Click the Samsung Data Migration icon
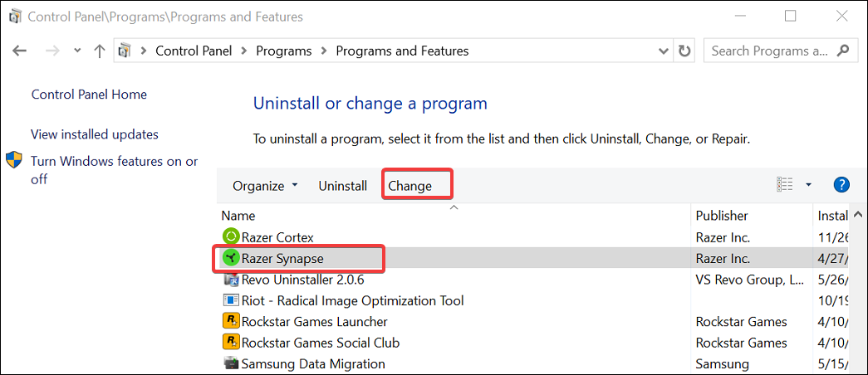This screenshot has width=868, height=375. tap(231, 363)
